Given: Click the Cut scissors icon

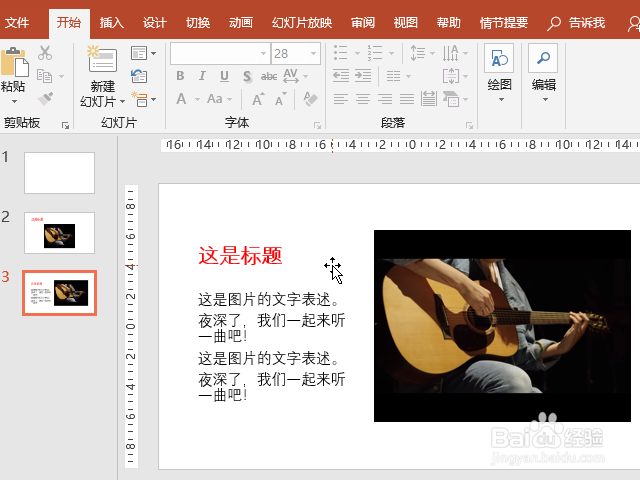Looking at the screenshot, I should click(x=45, y=53).
